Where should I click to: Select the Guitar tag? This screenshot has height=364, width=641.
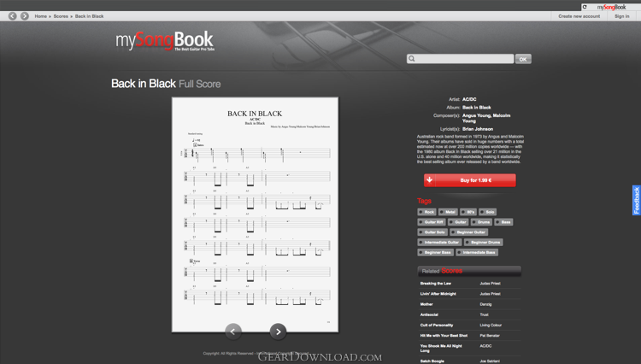[x=458, y=222]
